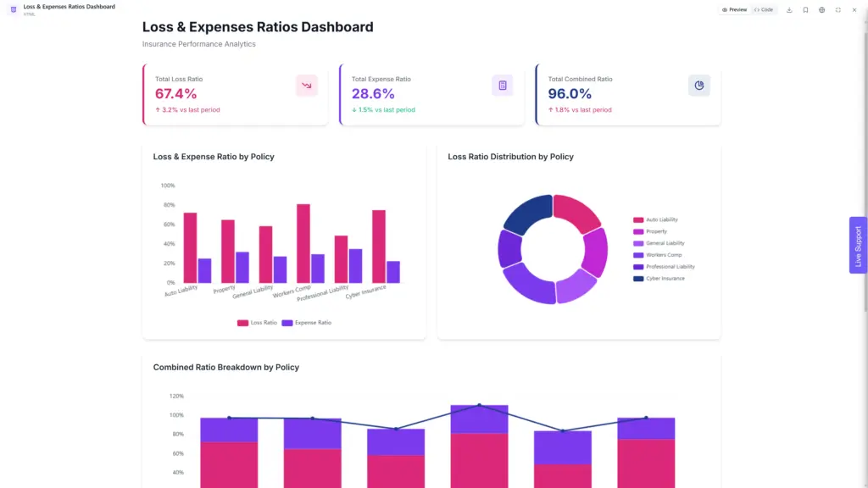Click '1.8% vs last period' text
The width and height of the screenshot is (868, 488).
point(583,109)
